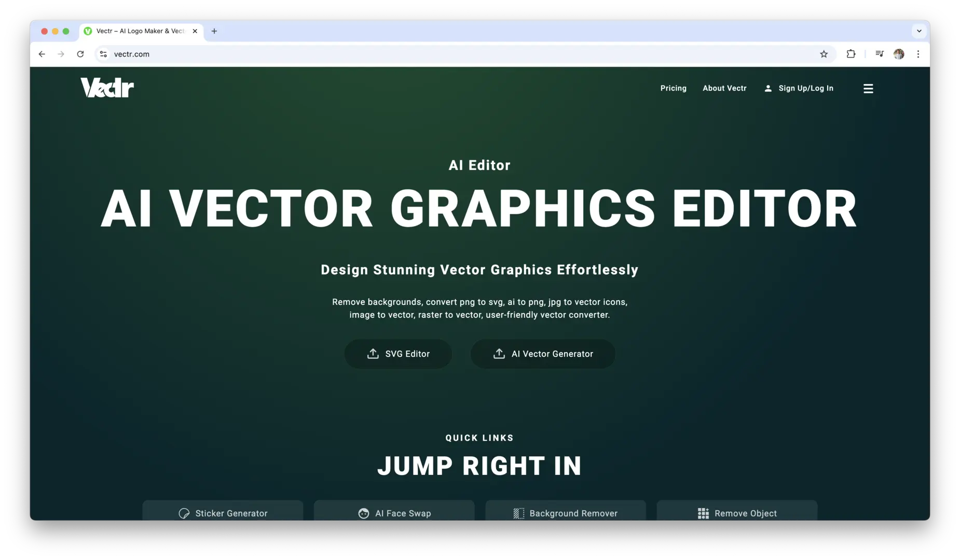Open the media controls icon in toolbar
The width and height of the screenshot is (960, 560).
[880, 54]
